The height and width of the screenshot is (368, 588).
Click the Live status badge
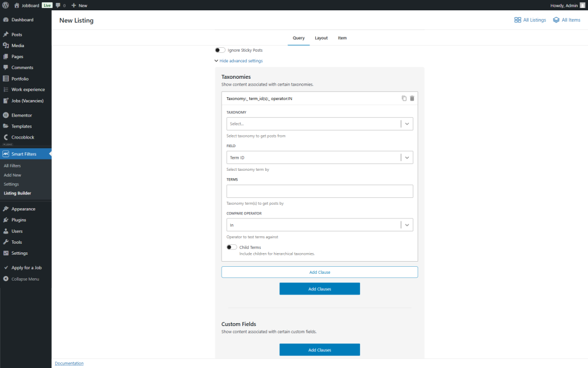[47, 5]
